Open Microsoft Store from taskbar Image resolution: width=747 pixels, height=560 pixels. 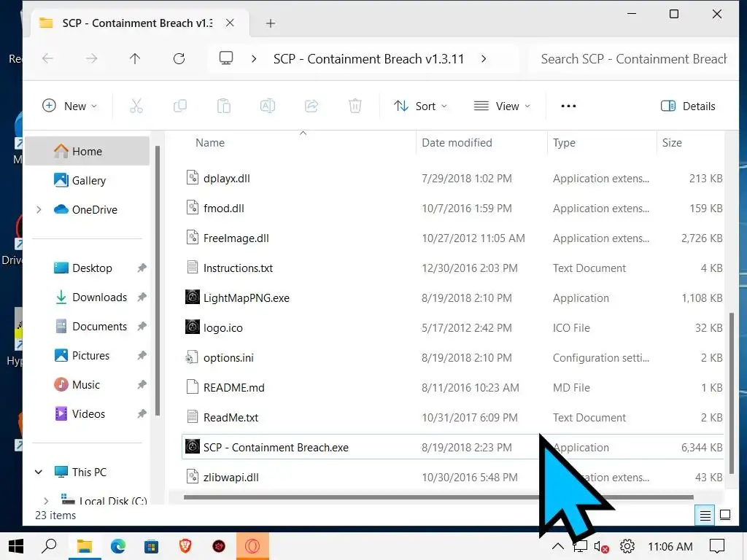(152, 546)
